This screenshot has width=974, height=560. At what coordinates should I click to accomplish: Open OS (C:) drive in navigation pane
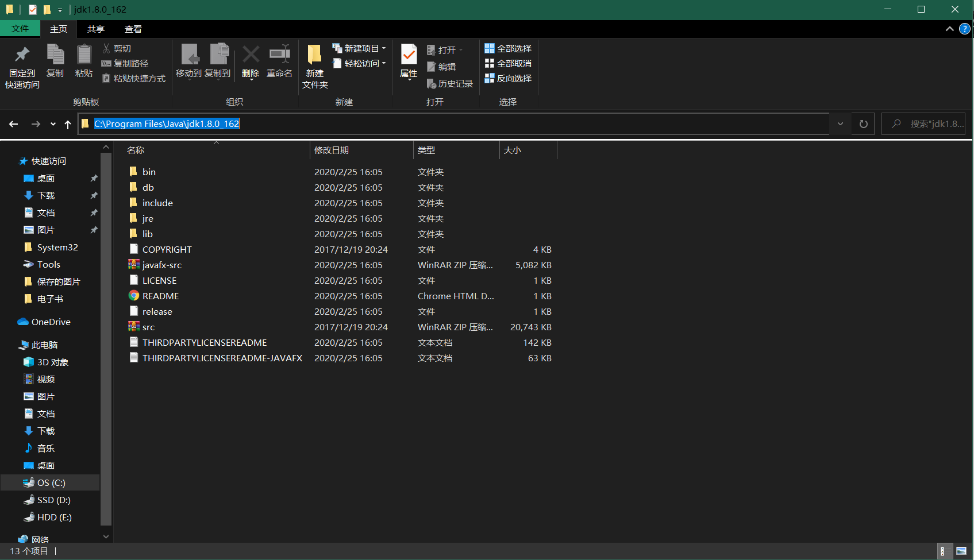click(x=51, y=482)
